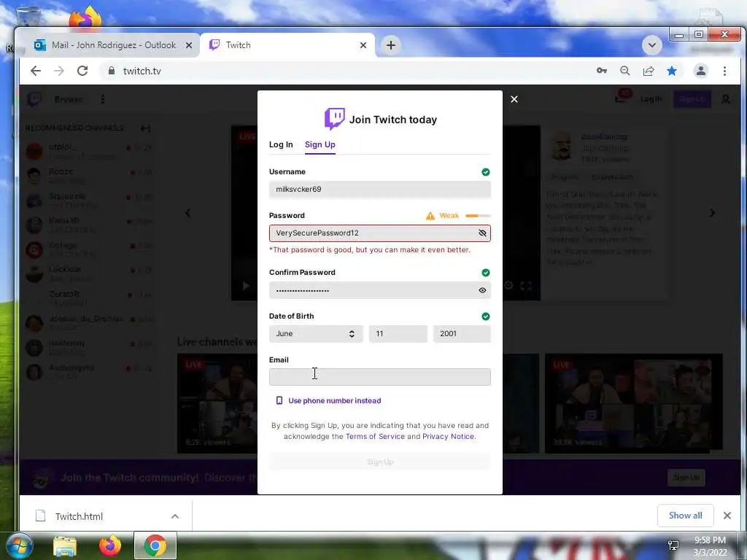Share this page icon
The width and height of the screenshot is (747, 560).
pyautogui.click(x=649, y=71)
